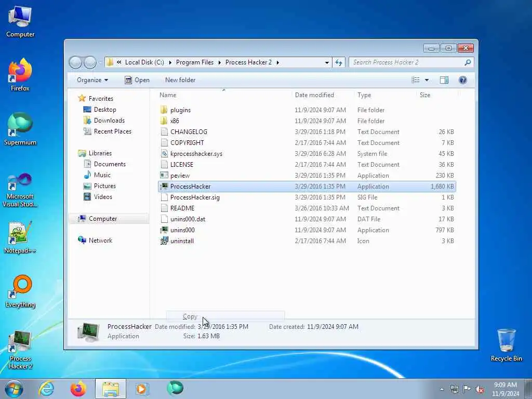
Task: Toggle the preview pane icon
Action: 444,80
